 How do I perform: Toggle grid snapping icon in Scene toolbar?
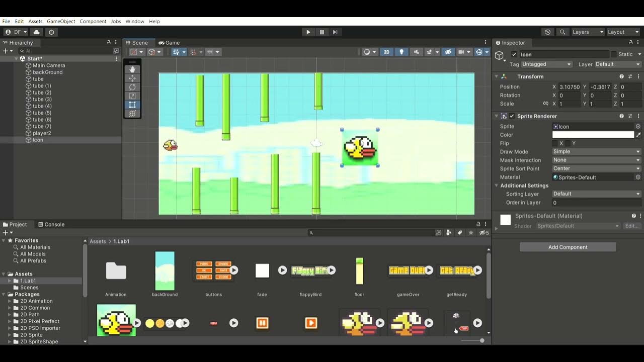coord(193,52)
